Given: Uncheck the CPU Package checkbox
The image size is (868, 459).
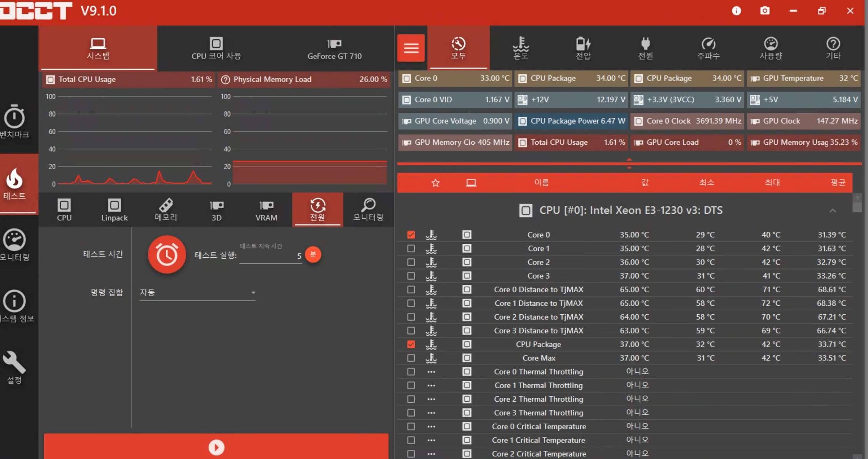Looking at the screenshot, I should coord(411,344).
